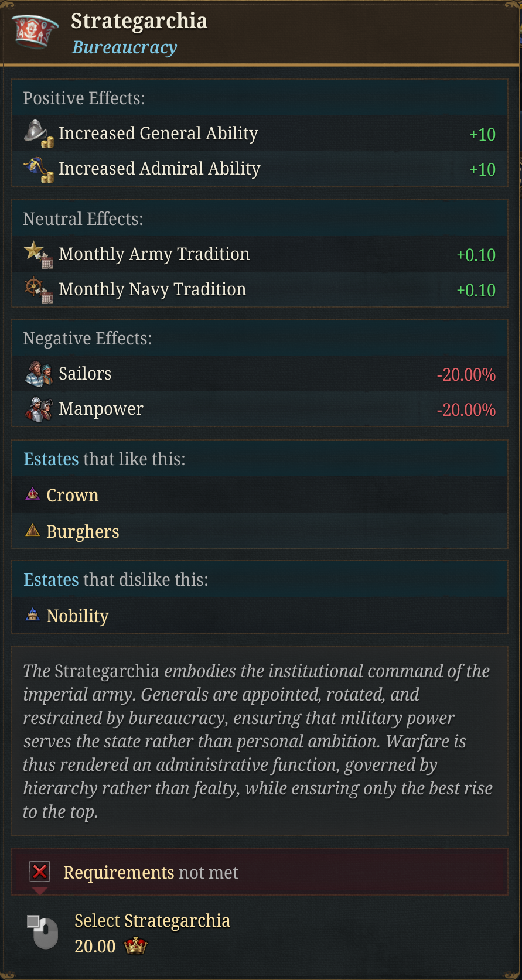Open the Bureaucracy category link
This screenshot has height=980, width=522.
tap(124, 47)
